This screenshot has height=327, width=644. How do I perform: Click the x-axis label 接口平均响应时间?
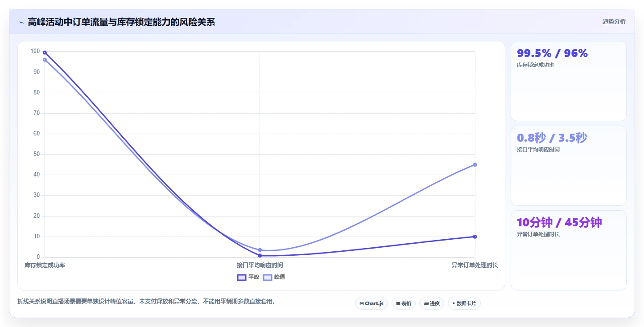click(x=260, y=265)
